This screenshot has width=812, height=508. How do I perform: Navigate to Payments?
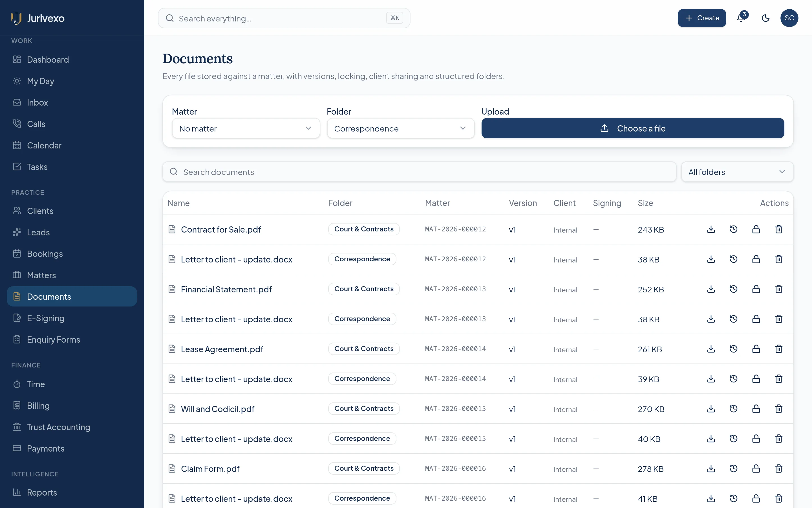click(72, 448)
